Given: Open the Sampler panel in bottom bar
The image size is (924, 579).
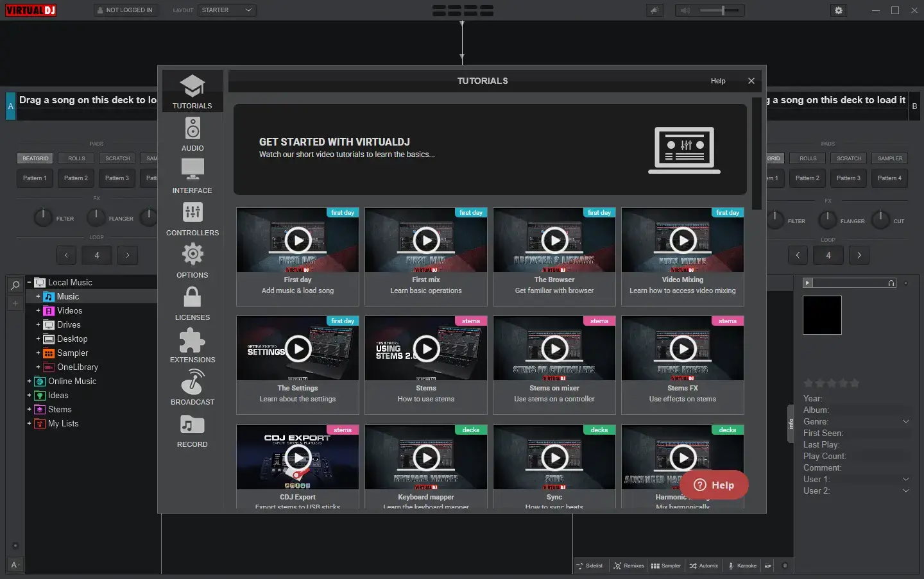Looking at the screenshot, I should coord(666,566).
